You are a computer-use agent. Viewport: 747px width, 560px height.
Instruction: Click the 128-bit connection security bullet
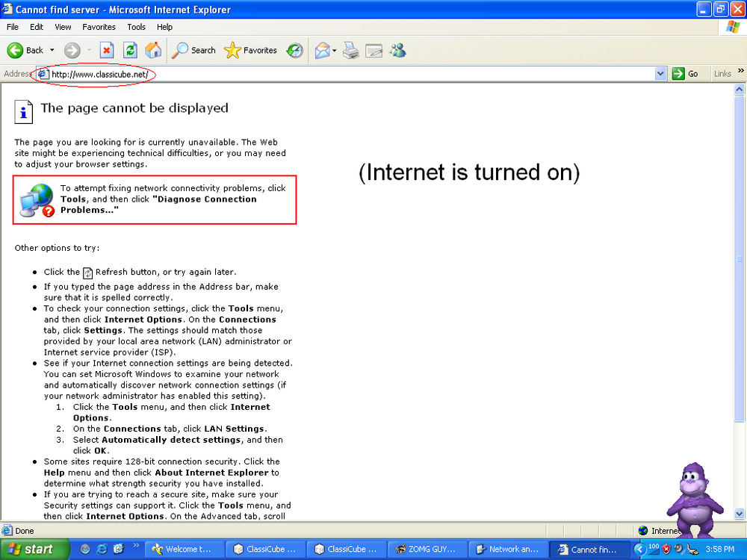pos(162,472)
